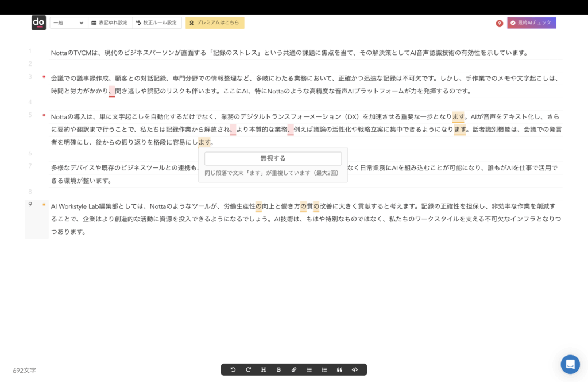Apply heading format with the H icon
This screenshot has height=382, width=588.
click(264, 370)
